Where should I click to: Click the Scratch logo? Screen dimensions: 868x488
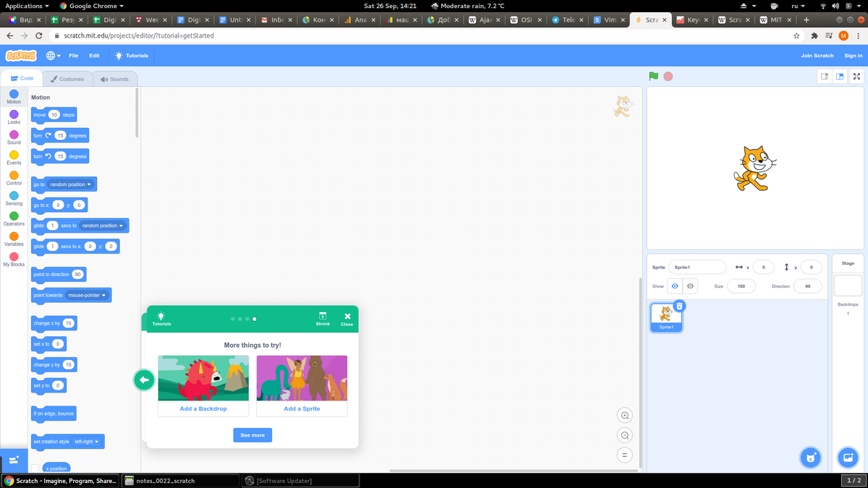point(21,56)
